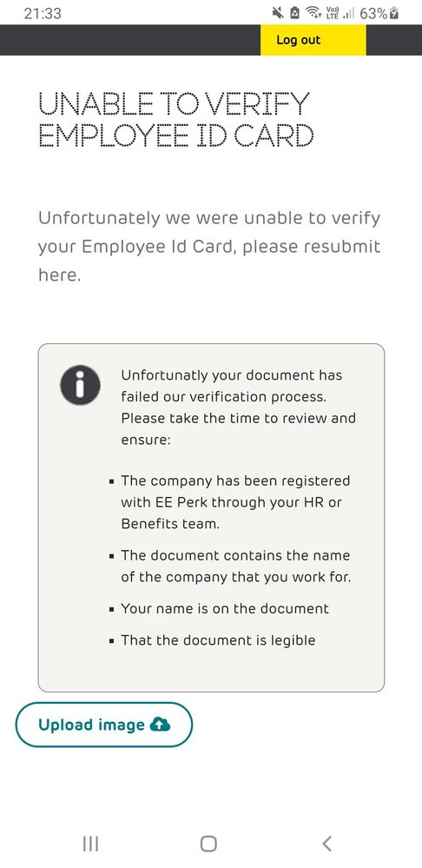Tap Android home button icon

click(208, 844)
